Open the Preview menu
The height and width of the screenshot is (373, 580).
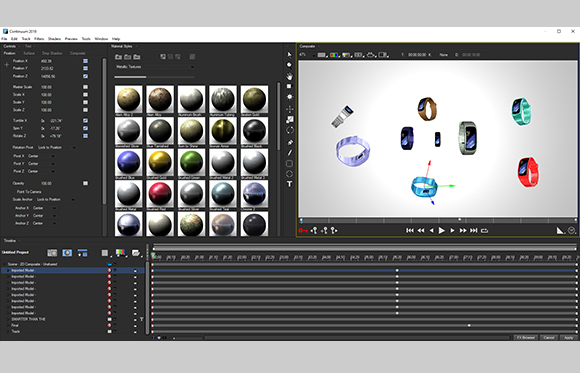click(x=71, y=39)
